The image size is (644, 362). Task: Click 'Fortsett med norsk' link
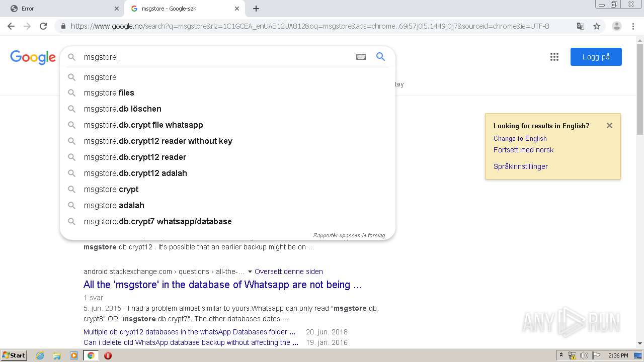pos(523,150)
